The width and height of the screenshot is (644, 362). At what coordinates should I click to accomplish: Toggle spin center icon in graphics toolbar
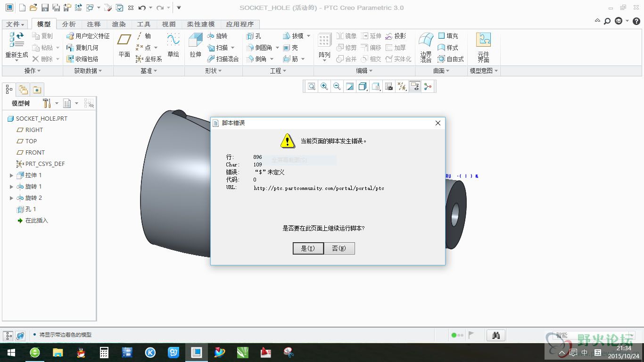[x=428, y=86]
